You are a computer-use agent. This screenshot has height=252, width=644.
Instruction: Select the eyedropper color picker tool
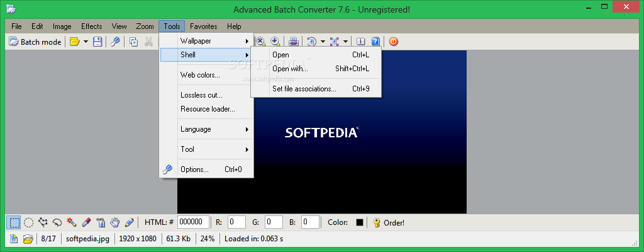coord(86,223)
